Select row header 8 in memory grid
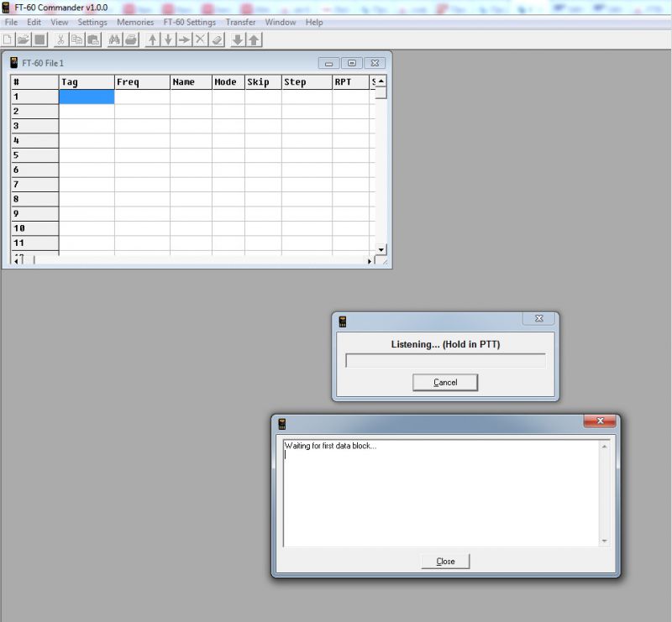 34,199
